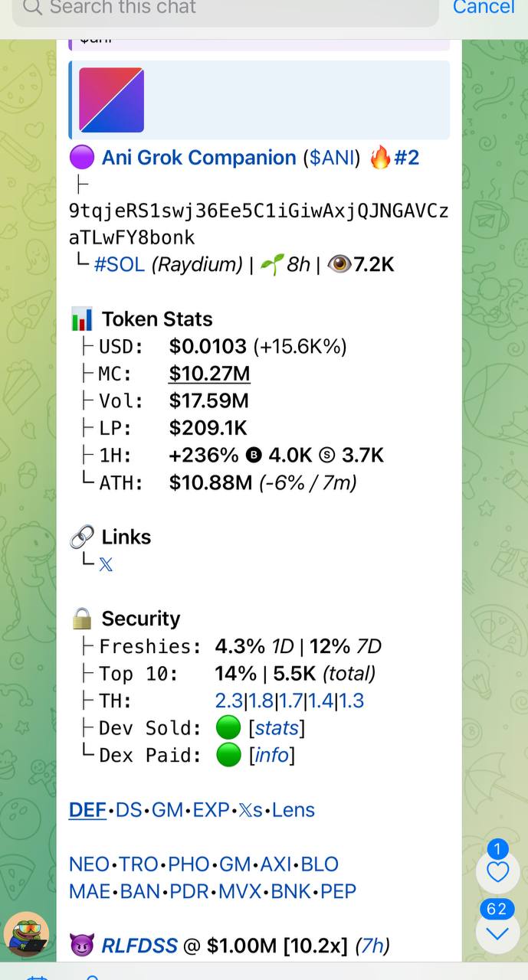Viewport: 528px width, 980px height.
Task: Click the X (Twitter) icon under Links
Action: (x=106, y=565)
